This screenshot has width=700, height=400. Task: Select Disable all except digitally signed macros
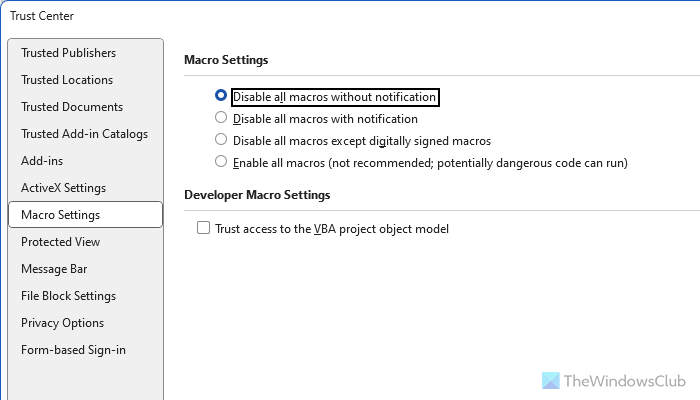pyautogui.click(x=221, y=140)
